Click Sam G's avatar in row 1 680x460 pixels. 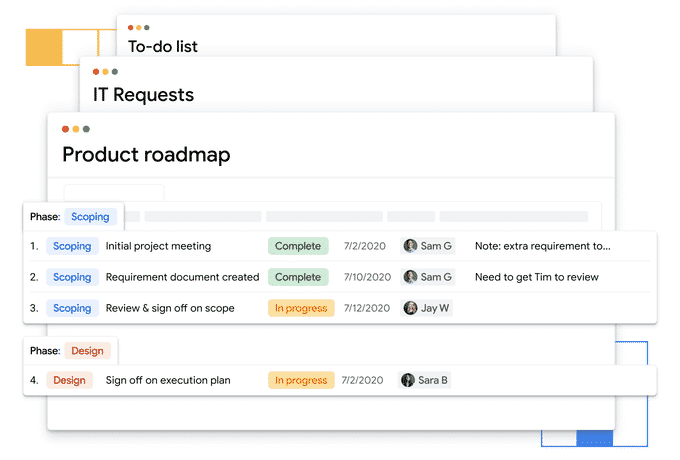click(410, 246)
